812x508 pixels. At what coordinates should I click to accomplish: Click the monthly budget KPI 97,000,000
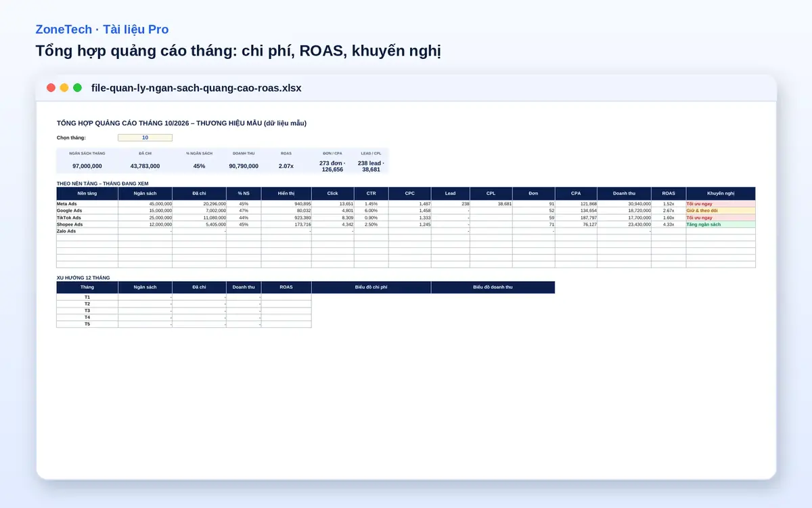tap(87, 166)
